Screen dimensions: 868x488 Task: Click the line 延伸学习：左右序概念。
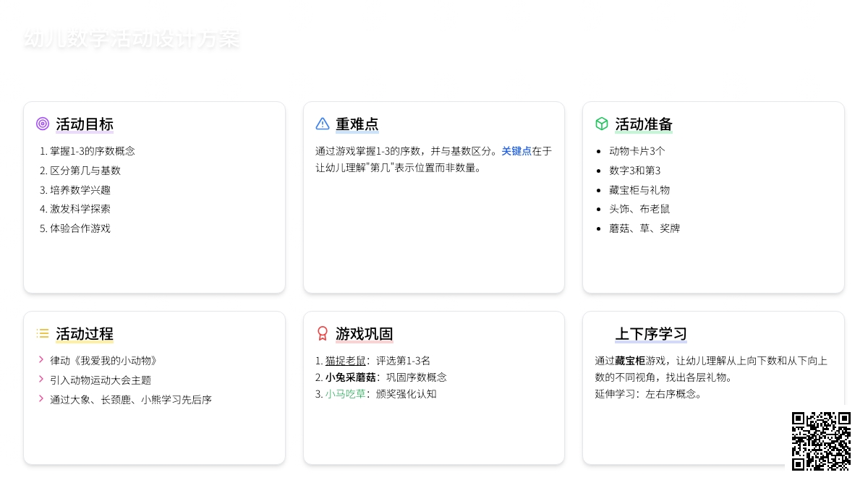pos(649,394)
